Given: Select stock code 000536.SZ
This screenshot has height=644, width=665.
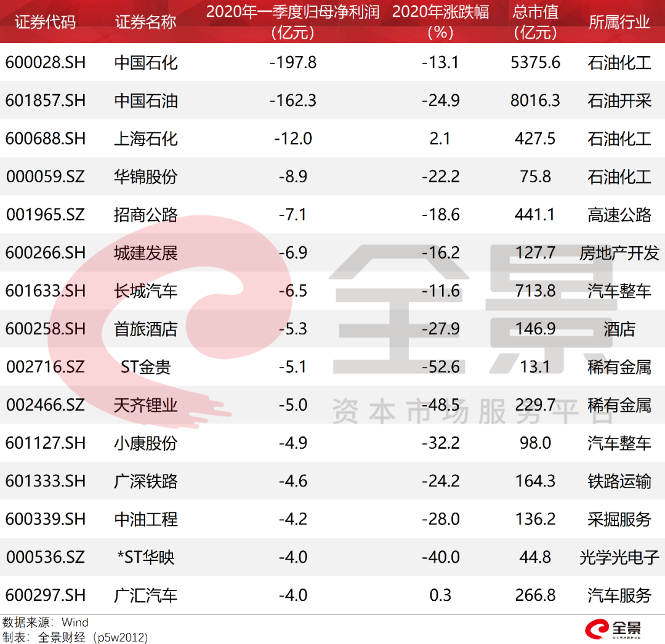Looking at the screenshot, I should coord(46,557).
